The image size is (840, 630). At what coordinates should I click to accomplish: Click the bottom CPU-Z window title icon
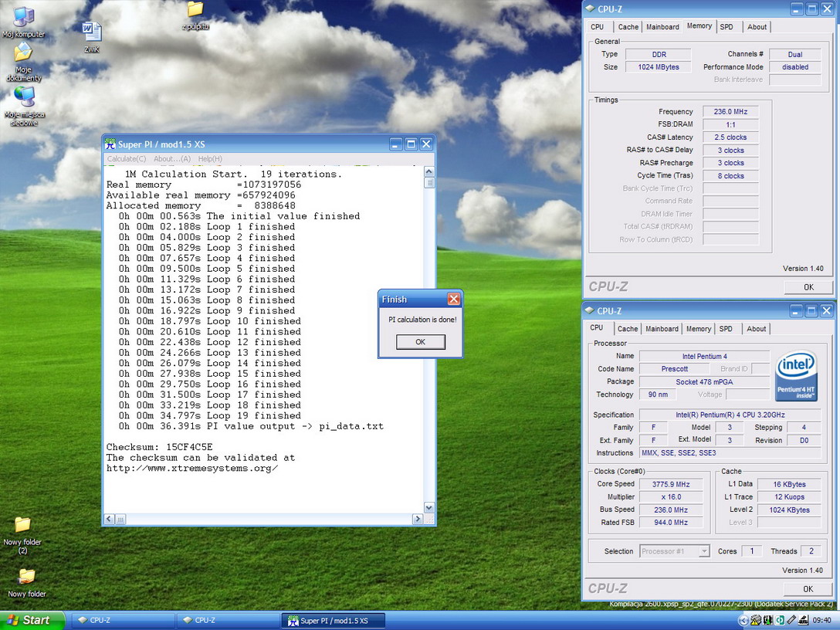[589, 310]
